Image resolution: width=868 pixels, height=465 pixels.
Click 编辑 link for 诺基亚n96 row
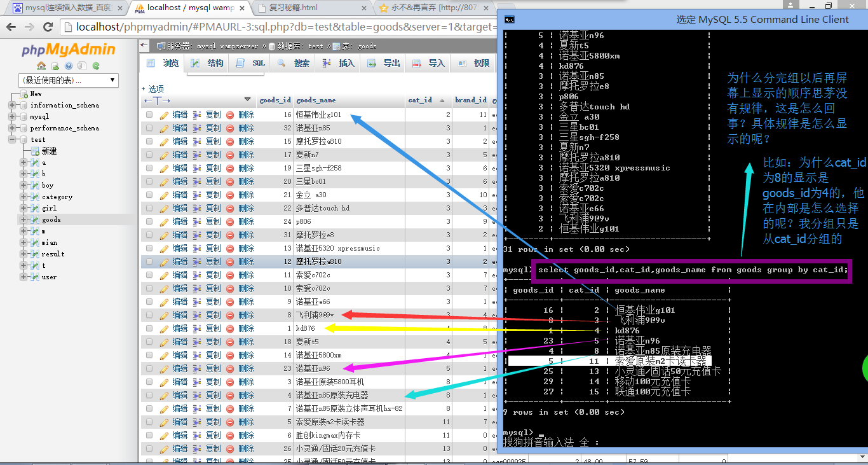(180, 368)
